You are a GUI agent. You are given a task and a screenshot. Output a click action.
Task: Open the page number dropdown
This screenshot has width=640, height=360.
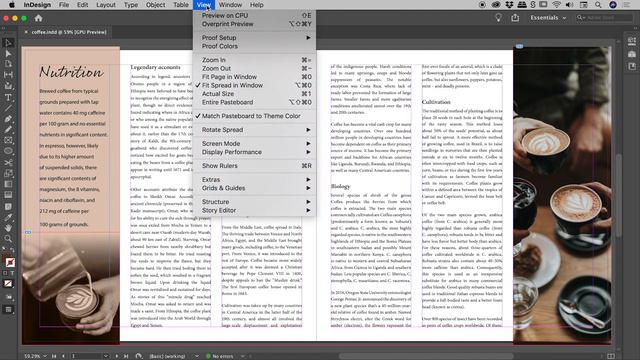[106, 356]
